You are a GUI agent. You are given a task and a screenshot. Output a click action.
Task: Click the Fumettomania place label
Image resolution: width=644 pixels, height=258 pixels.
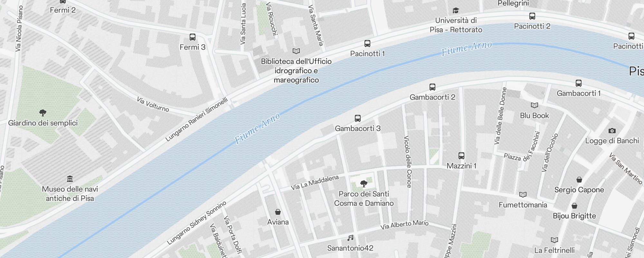(523, 205)
